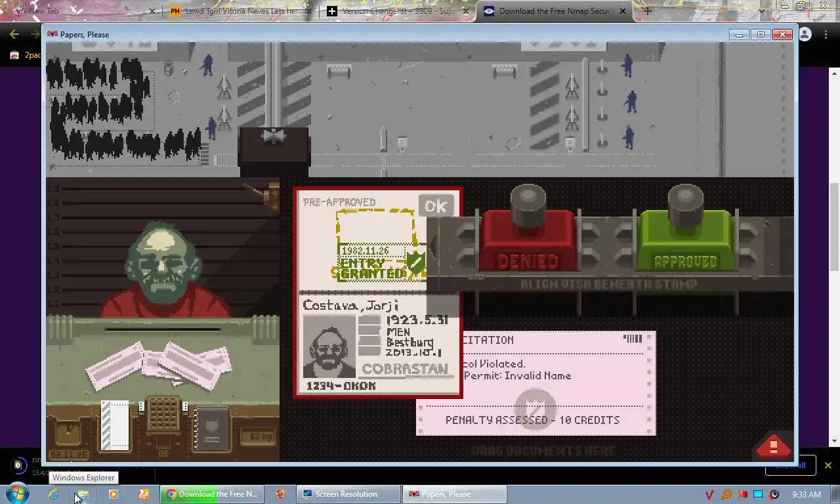Click the weight readout 62kg
Viewport: 840px width, 504px height.
point(257,436)
